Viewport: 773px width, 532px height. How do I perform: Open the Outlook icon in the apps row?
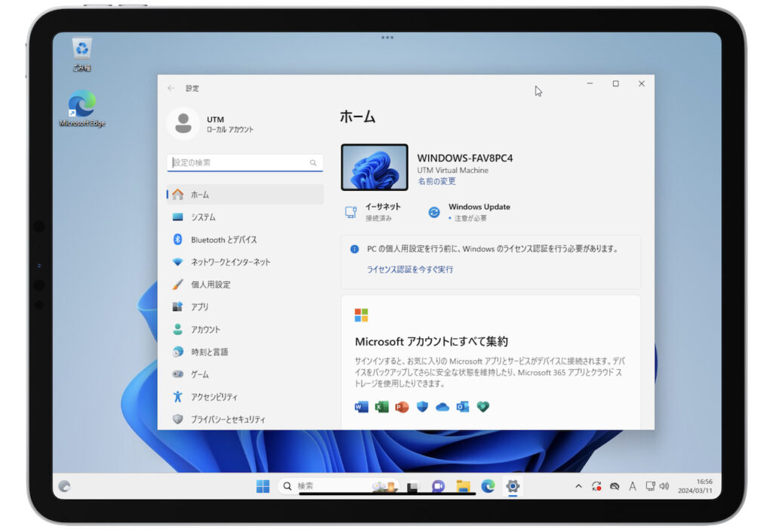point(463,406)
